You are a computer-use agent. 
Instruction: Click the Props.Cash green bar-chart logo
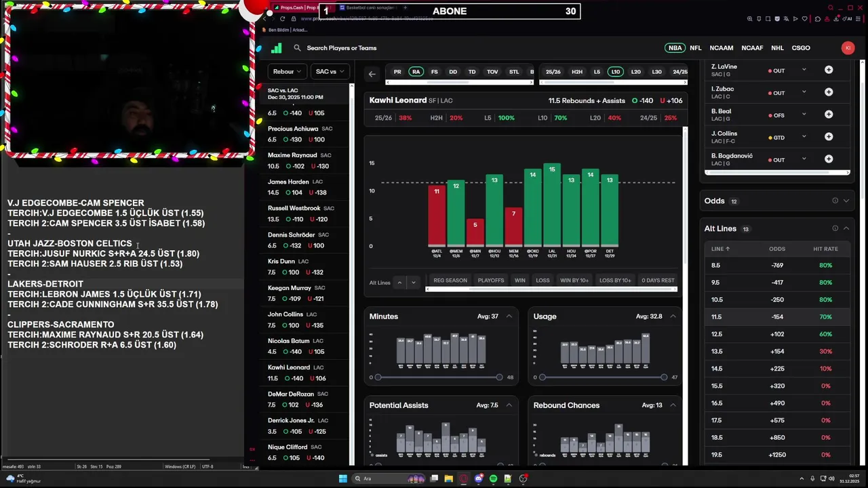pyautogui.click(x=277, y=48)
